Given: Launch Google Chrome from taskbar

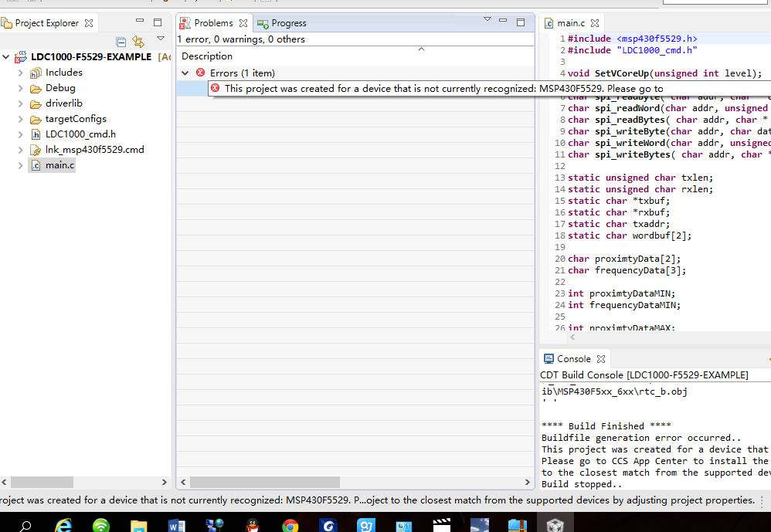Looking at the screenshot, I should coord(290,526).
